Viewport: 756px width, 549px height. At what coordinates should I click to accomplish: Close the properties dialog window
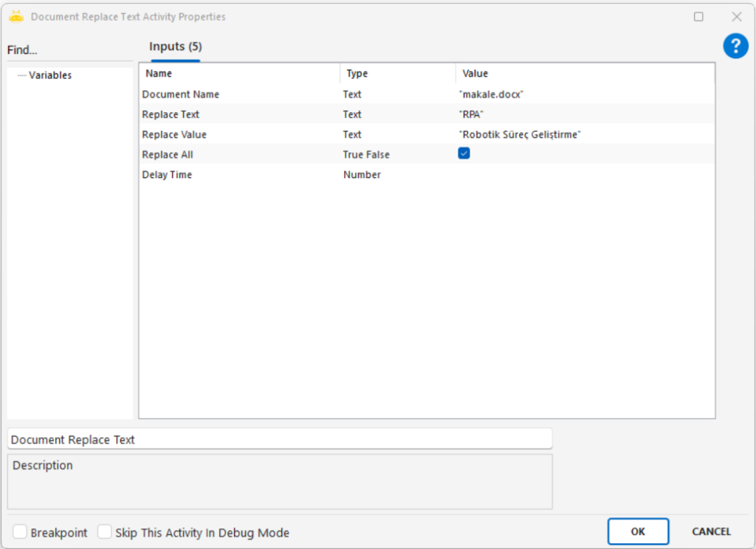click(x=736, y=16)
